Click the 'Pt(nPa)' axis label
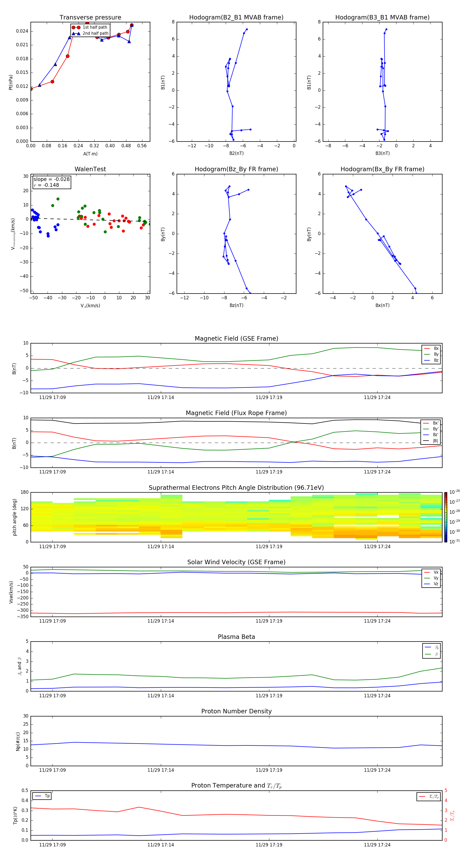473x868 pixels. point(11,82)
